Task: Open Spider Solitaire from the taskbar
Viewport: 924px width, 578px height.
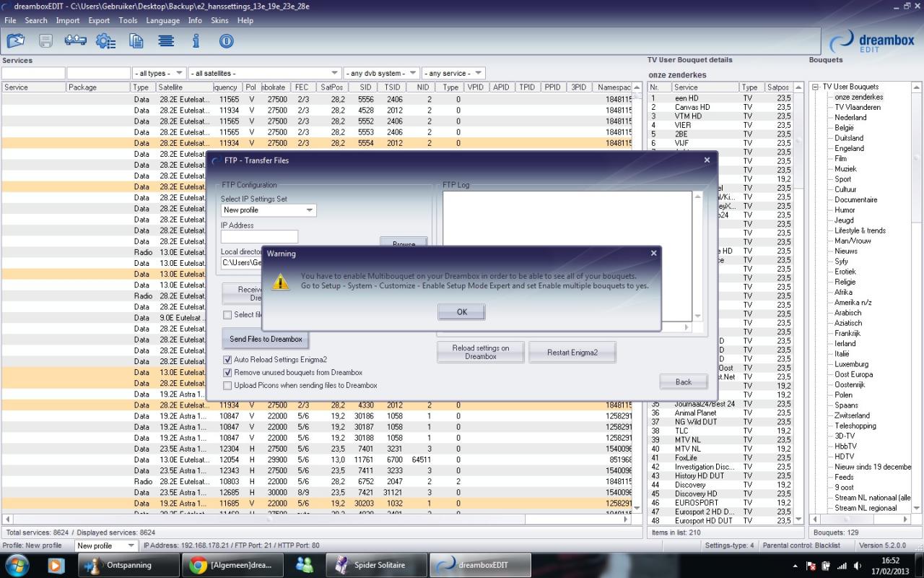Action: point(372,565)
